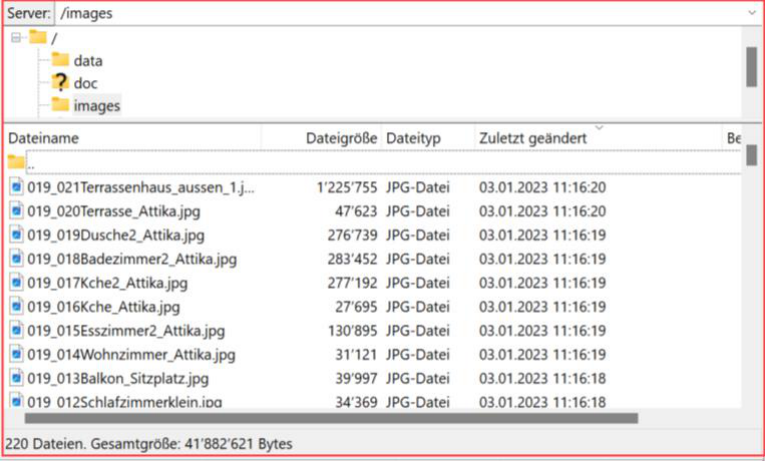This screenshot has width=765, height=461.
Task: Select file 019_020Terrasse_Attika.jpg
Action: 114,211
